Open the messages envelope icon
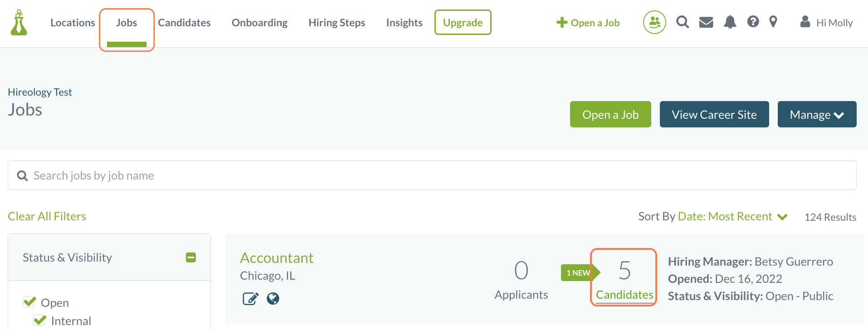This screenshot has width=868, height=330. tap(706, 22)
